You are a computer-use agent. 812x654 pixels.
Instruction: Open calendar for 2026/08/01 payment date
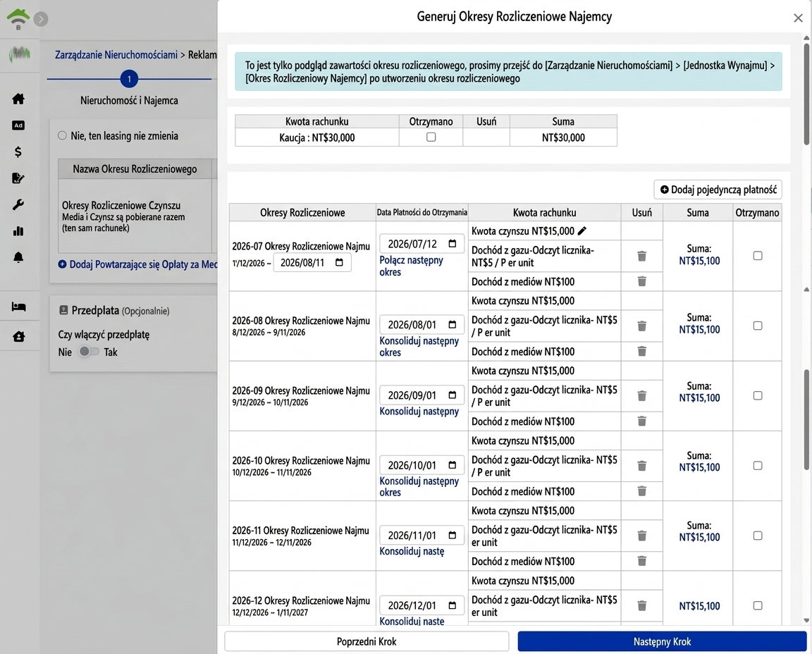pyautogui.click(x=452, y=324)
